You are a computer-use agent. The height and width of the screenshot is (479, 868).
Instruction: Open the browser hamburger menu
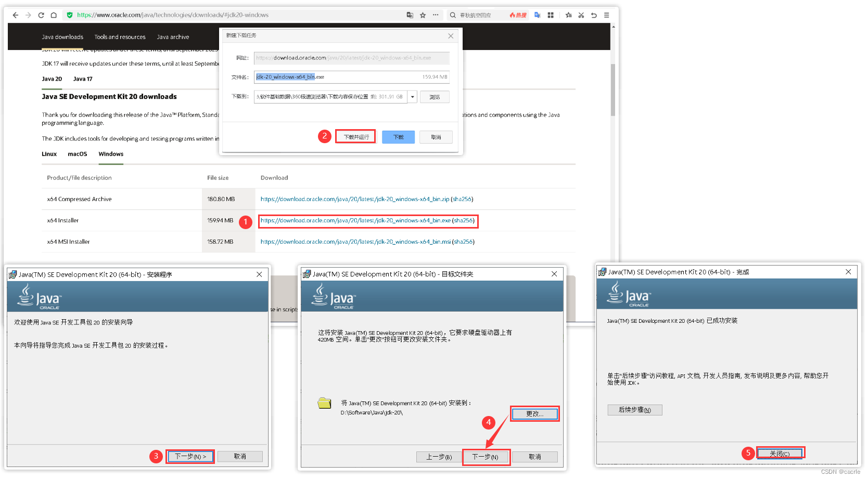point(607,15)
